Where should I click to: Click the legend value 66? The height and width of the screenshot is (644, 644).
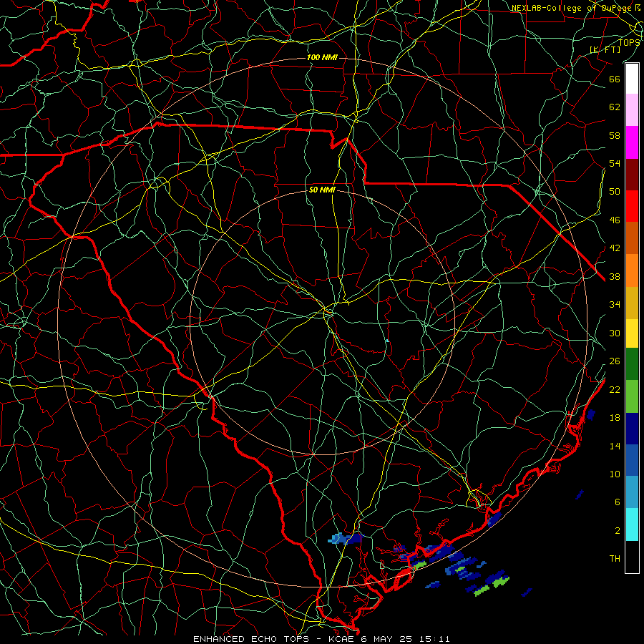[615, 79]
